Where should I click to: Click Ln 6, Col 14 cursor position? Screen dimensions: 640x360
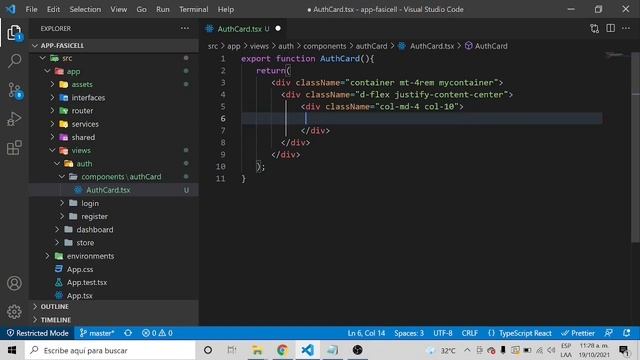(x=366, y=333)
